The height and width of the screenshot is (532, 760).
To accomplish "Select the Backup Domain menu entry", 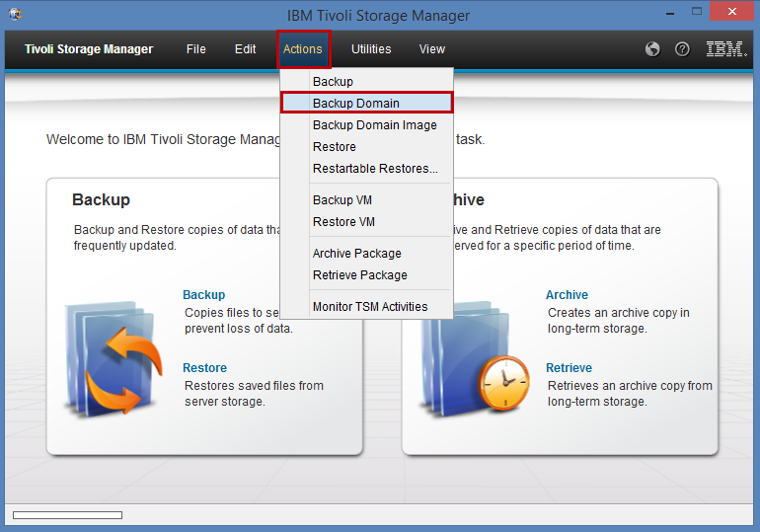I will [367, 104].
